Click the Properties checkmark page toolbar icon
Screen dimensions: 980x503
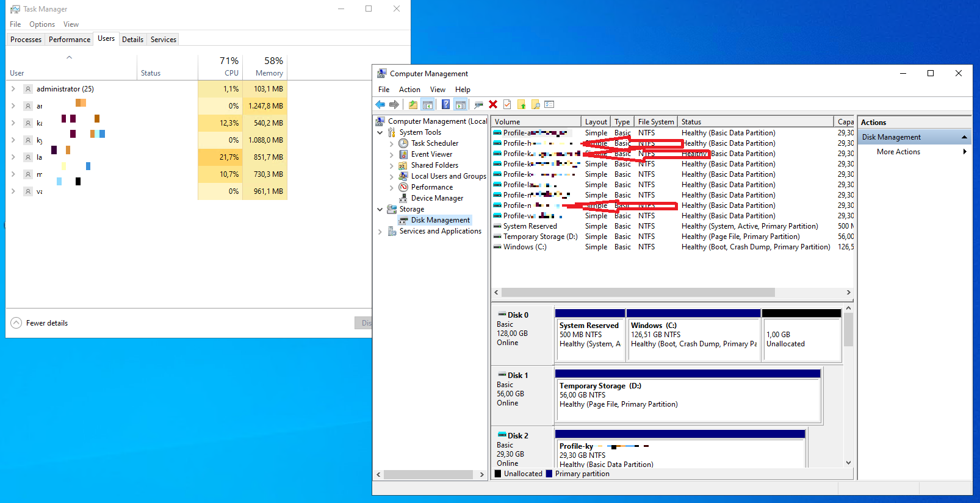(x=507, y=105)
